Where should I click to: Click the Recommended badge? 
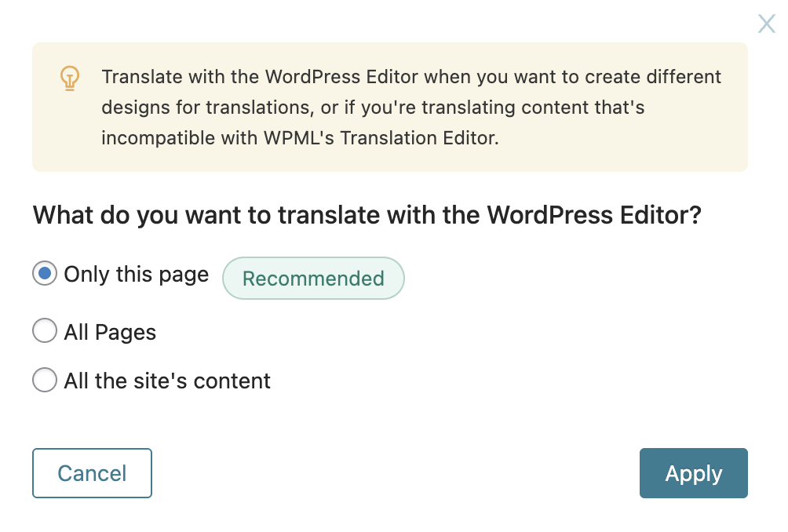(x=313, y=279)
